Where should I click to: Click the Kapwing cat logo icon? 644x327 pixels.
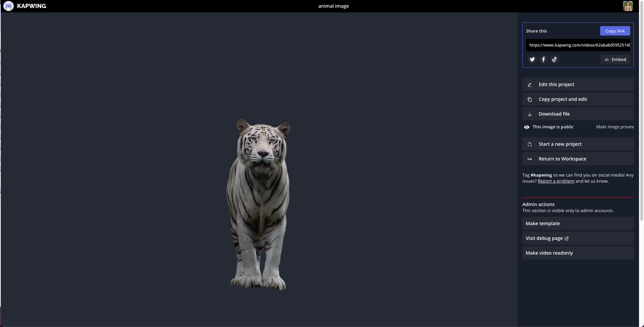pos(8,6)
